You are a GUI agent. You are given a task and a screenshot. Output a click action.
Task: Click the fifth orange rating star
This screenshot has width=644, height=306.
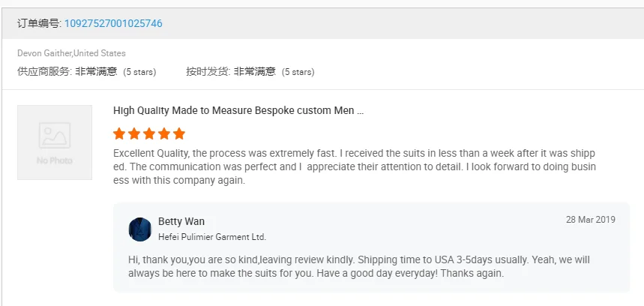click(x=178, y=134)
